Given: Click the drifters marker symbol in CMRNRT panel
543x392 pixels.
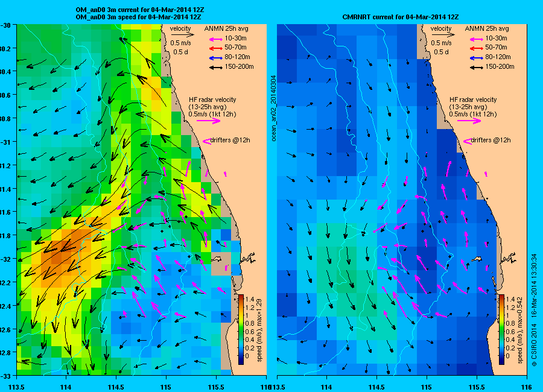Looking at the screenshot, I should tap(467, 141).
